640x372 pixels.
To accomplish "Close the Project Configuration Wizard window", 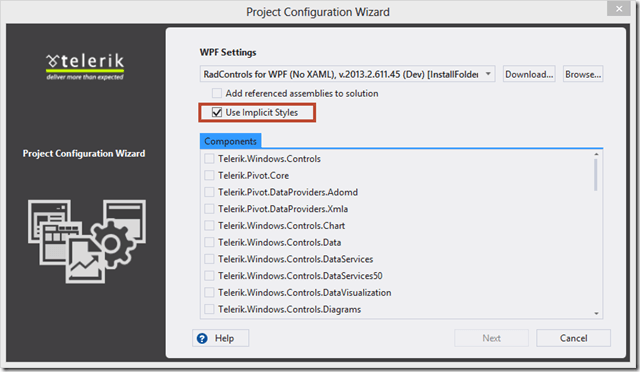I will [619, 9].
